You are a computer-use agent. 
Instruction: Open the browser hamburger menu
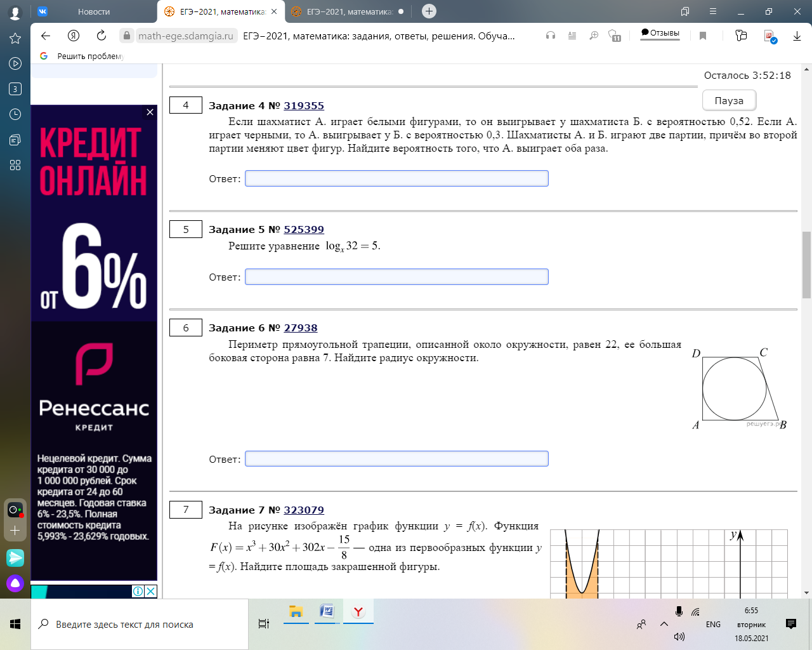coord(713,11)
